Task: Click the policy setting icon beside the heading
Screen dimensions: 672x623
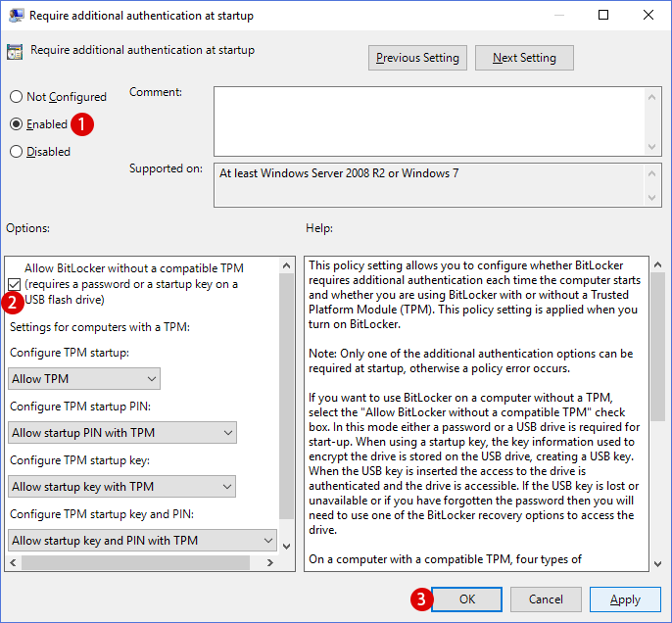Action: [15, 51]
